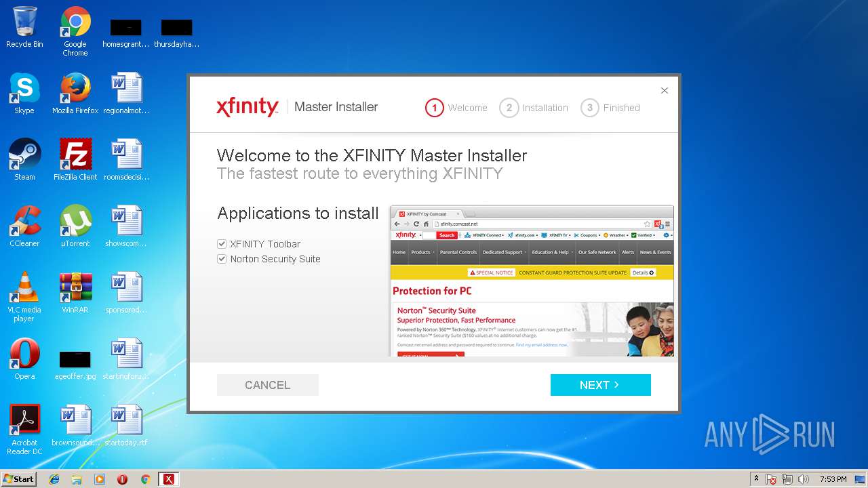This screenshot has height=488, width=868.
Task: Click the CANCEL button
Action: (x=268, y=385)
